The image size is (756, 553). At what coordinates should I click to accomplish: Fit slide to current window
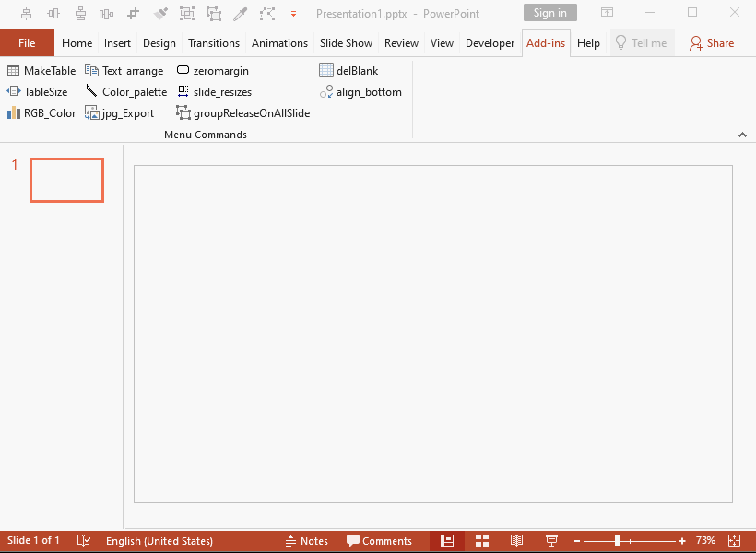tap(734, 540)
